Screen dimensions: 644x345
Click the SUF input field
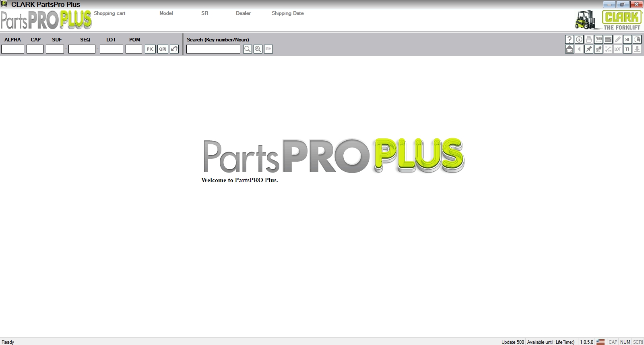(55, 49)
